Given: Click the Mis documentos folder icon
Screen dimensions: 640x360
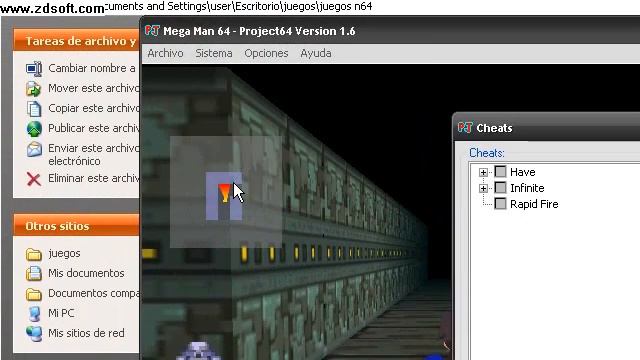Looking at the screenshot, I should coord(34,273).
